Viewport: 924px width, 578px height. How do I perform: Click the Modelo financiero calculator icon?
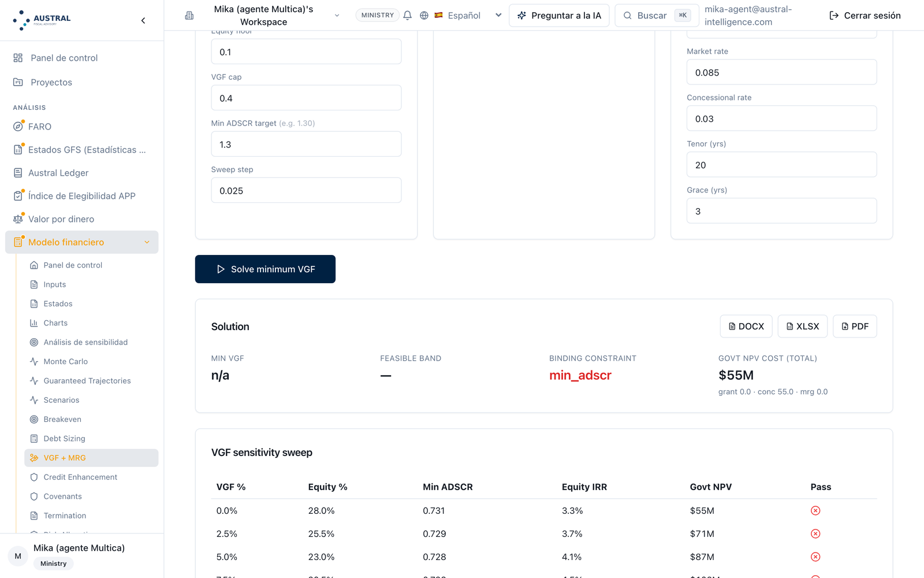18,242
